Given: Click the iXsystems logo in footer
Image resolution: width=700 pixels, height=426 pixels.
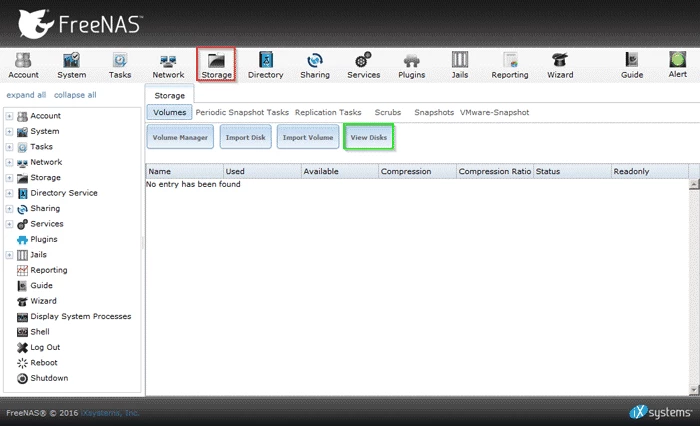Looking at the screenshot, I should pyautogui.click(x=661, y=412).
